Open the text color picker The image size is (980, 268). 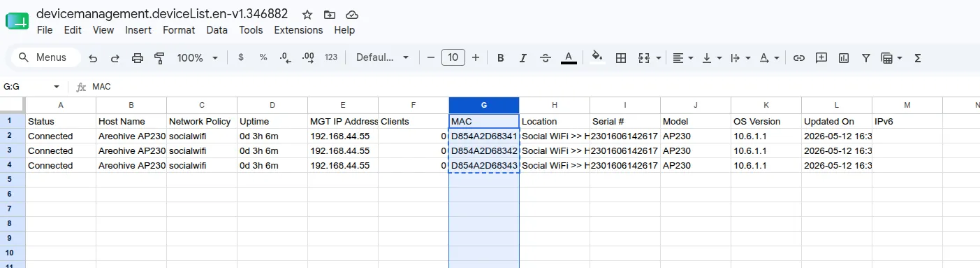[569, 57]
